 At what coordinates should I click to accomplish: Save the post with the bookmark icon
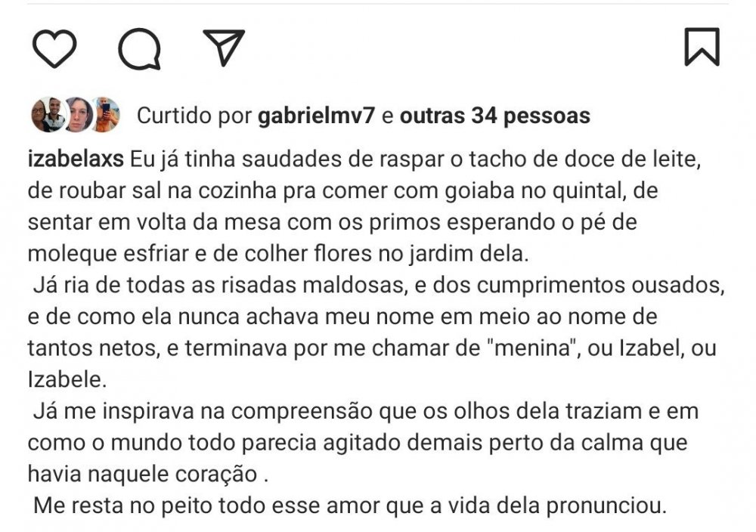(702, 47)
